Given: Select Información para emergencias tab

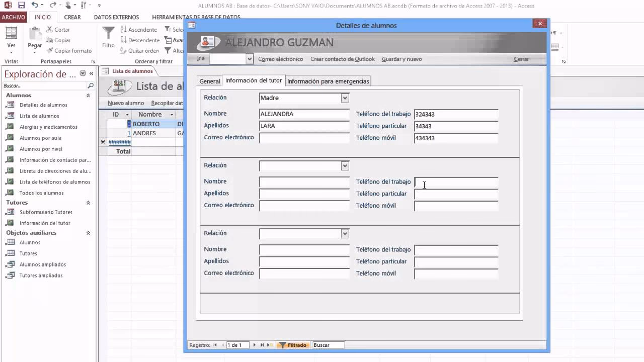Looking at the screenshot, I should click(x=328, y=81).
